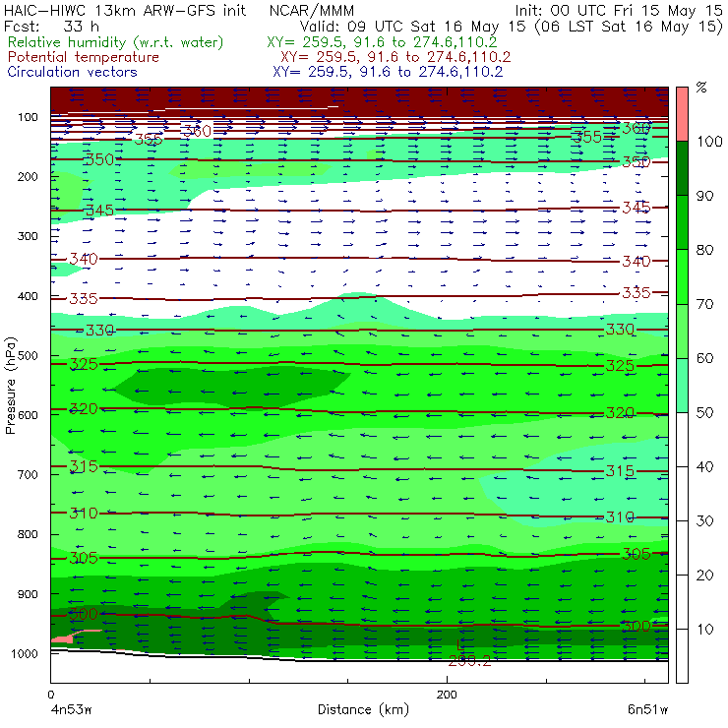Click the pink above-100% colorbar segment

(x=682, y=114)
